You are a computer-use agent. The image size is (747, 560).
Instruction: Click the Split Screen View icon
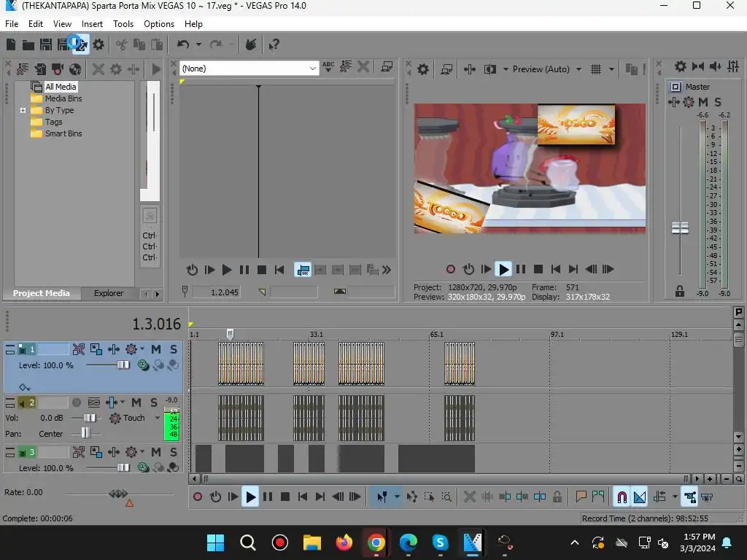tap(490, 69)
